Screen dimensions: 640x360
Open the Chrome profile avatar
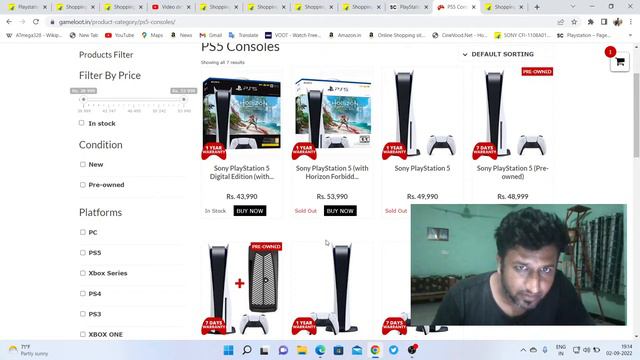coord(618,22)
